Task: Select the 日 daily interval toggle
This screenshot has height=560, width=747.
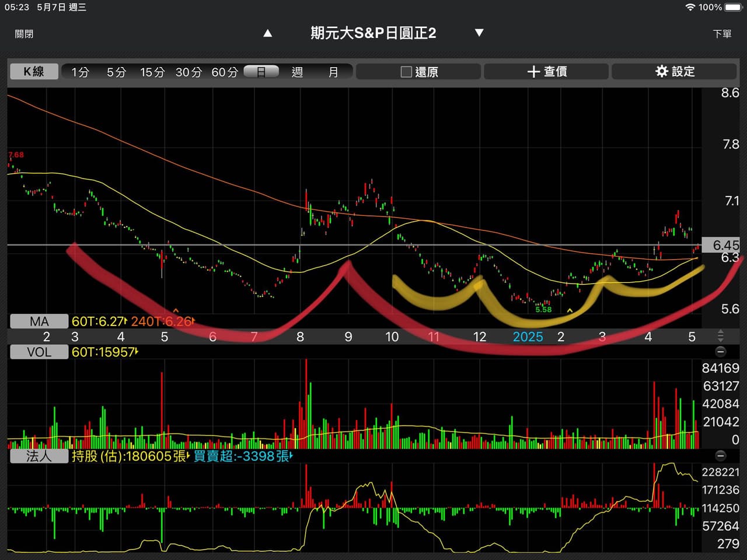Action: (x=261, y=72)
